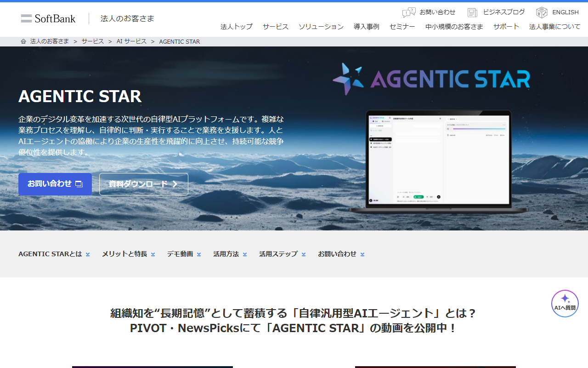Open the ソリューション menu item

321,27
